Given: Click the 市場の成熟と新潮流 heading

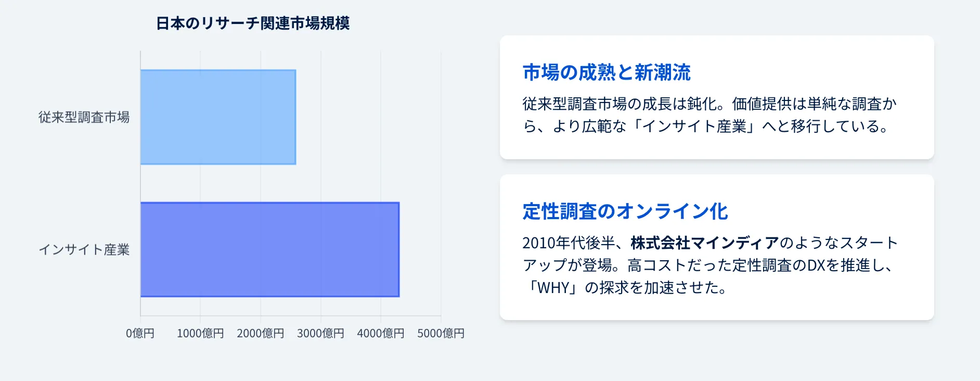Looking at the screenshot, I should (x=607, y=72).
